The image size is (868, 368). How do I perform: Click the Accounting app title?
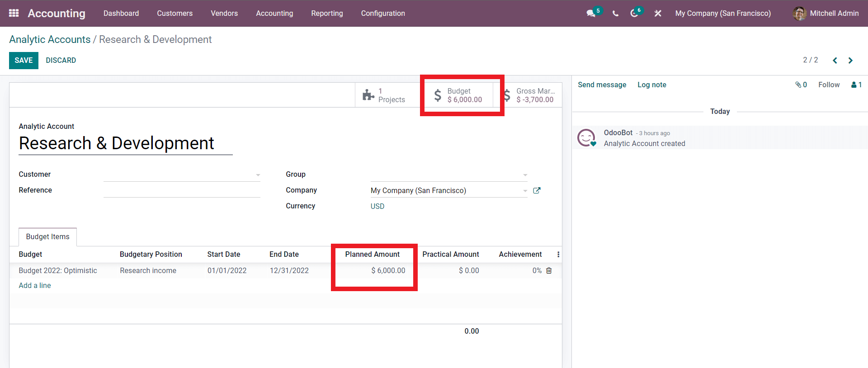coord(57,14)
